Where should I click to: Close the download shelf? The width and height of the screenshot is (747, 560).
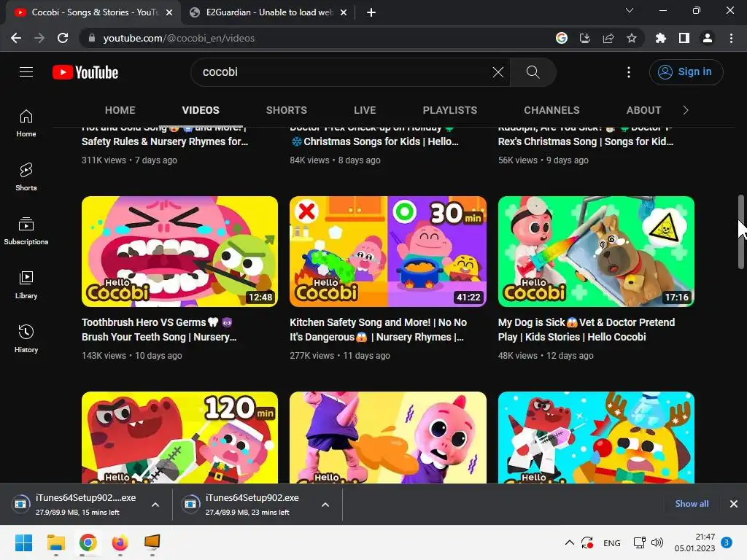734,504
